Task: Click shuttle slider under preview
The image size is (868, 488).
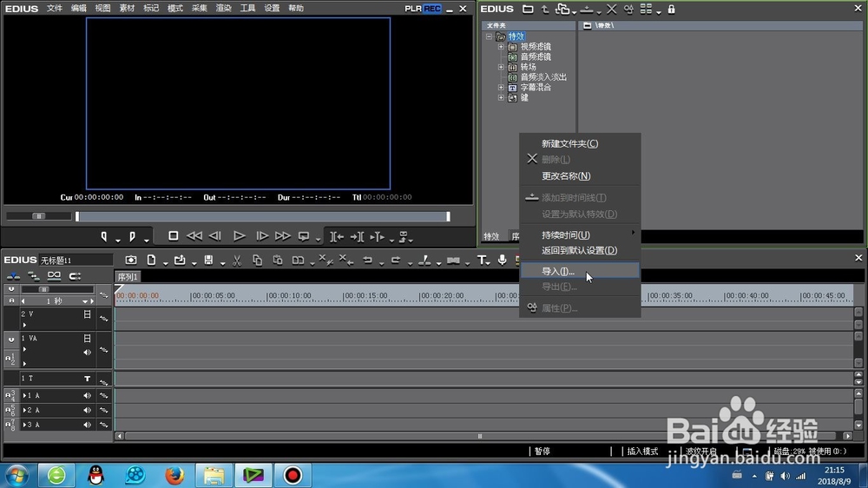Action: (x=39, y=216)
